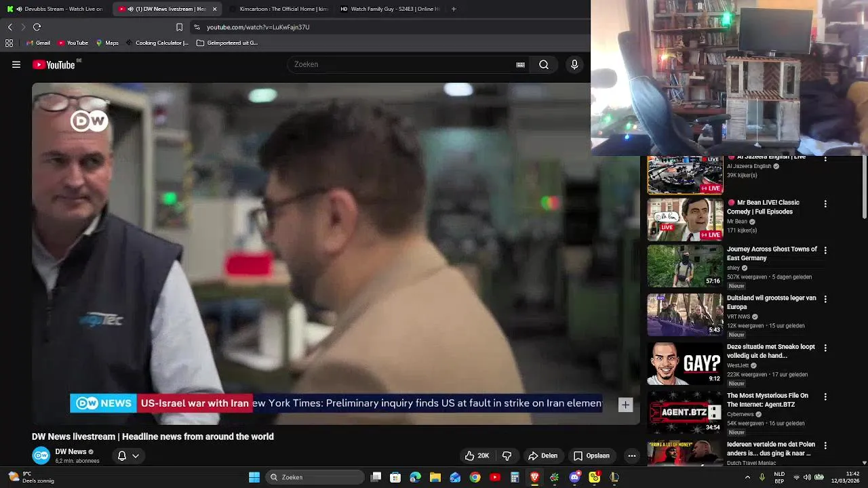Switch to Watch Family Guy tab
This screenshot has height=488, width=868.
coord(389,9)
